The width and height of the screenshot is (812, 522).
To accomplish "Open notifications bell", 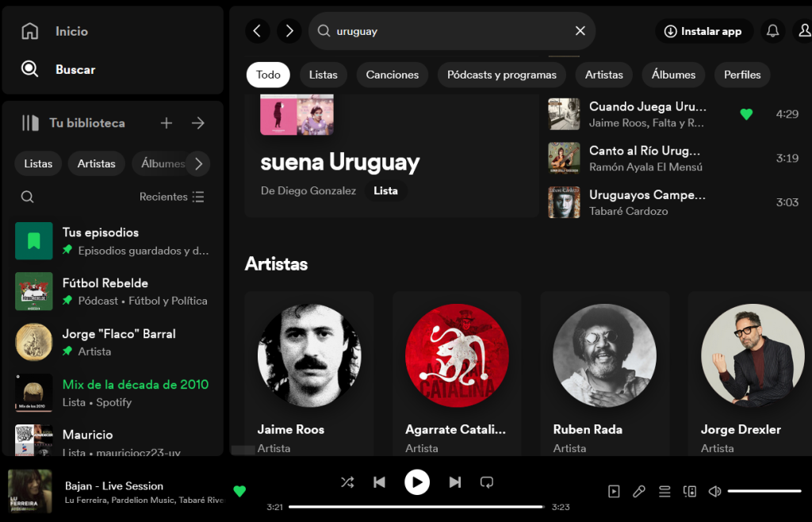I will point(772,31).
